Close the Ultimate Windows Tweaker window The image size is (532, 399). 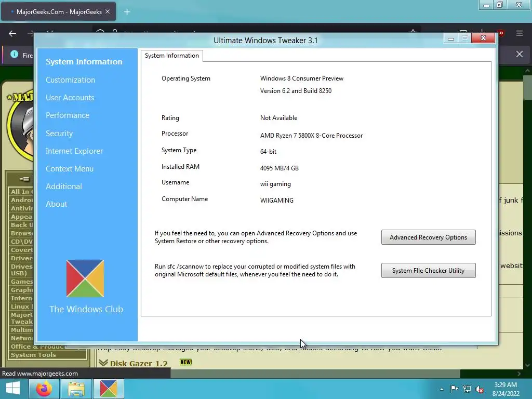tap(484, 38)
